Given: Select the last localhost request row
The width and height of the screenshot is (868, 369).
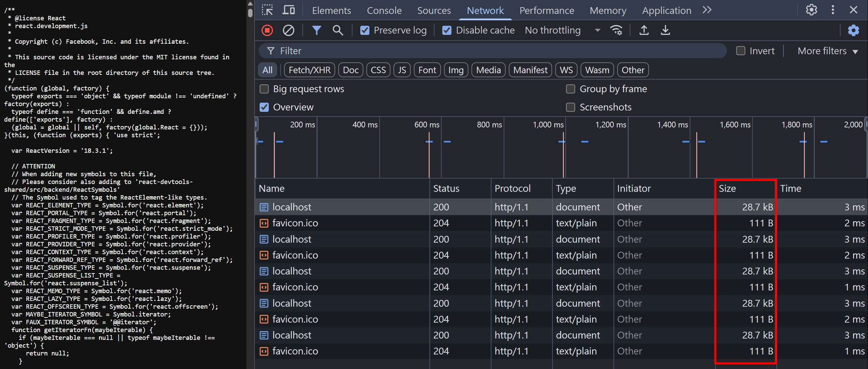Looking at the screenshot, I should tap(561, 335).
